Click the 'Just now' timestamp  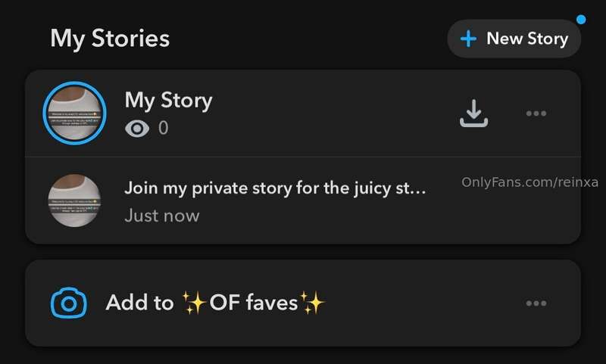(x=162, y=216)
